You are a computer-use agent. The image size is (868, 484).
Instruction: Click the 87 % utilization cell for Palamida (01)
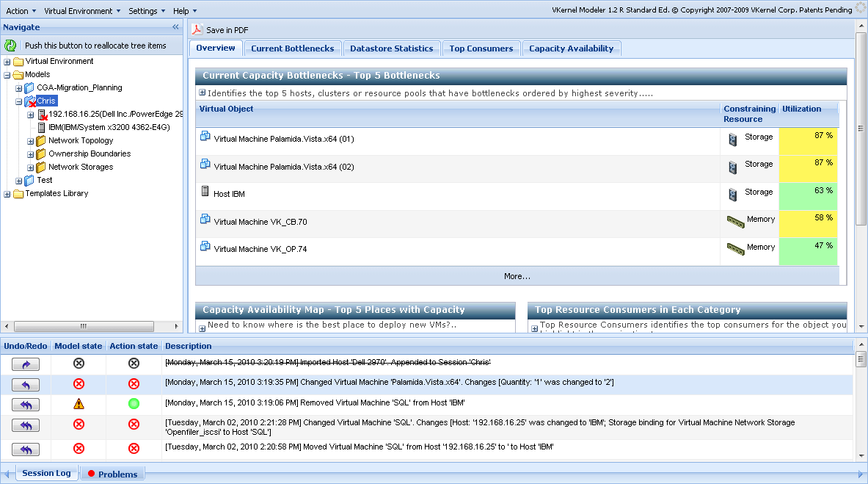tap(808, 141)
